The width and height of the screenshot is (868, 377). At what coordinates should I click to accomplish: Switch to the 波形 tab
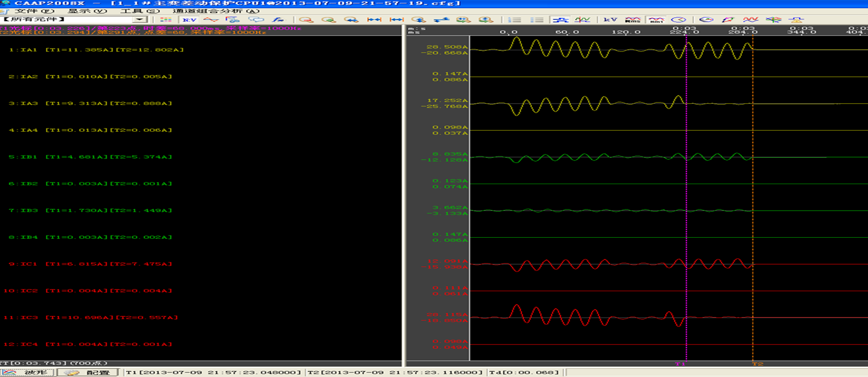click(27, 372)
